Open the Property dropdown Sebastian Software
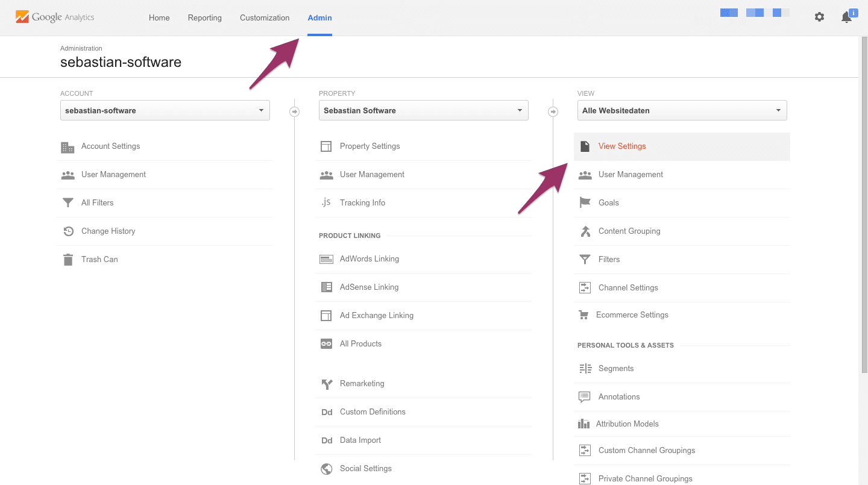Screen dimensions: 868x485 tap(424, 110)
